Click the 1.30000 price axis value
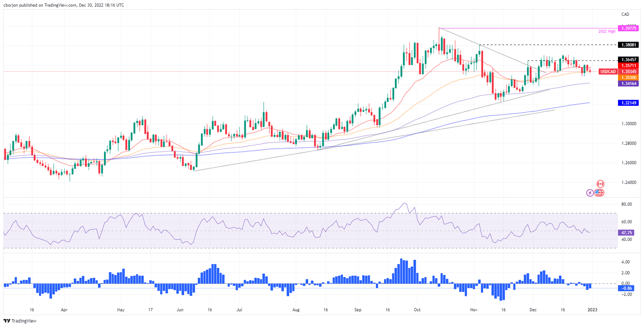644x327 pixels. tap(629, 124)
